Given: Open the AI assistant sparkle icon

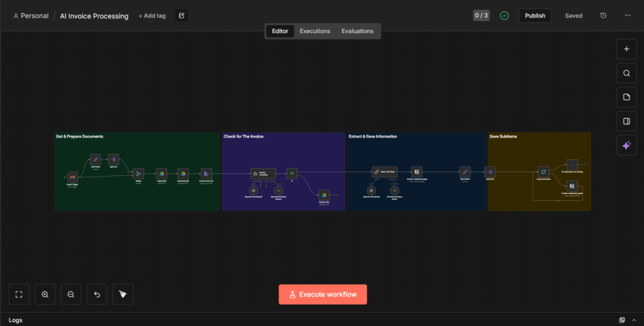Looking at the screenshot, I should coord(626,145).
